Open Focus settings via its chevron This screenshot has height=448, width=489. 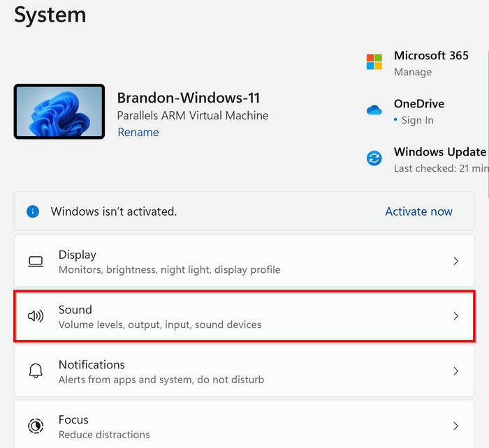pyautogui.click(x=455, y=426)
